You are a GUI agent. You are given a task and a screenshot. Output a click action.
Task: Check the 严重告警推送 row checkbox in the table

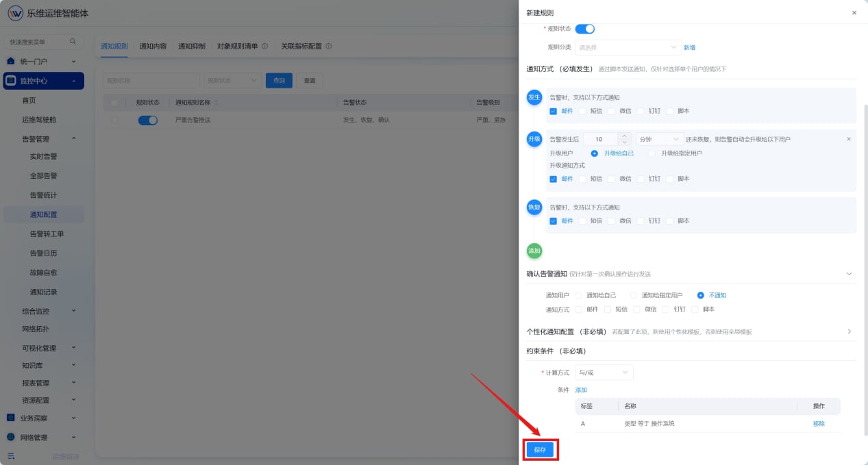pos(115,120)
